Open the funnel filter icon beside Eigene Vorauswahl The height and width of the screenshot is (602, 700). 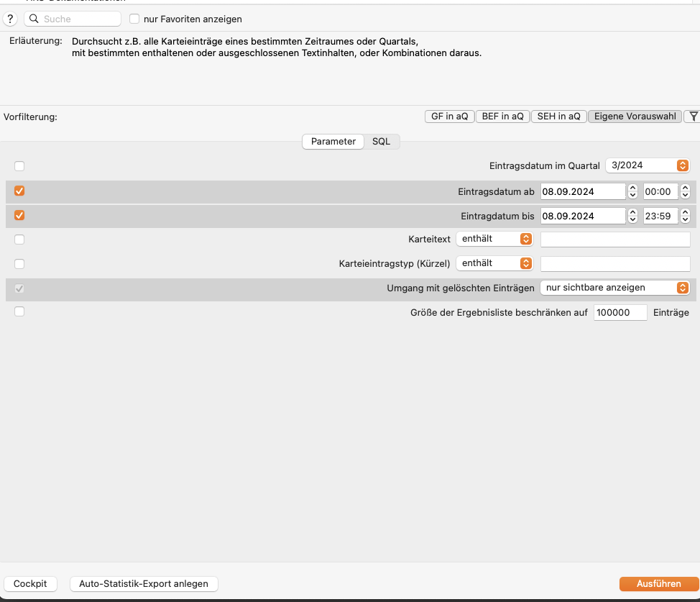(x=694, y=117)
